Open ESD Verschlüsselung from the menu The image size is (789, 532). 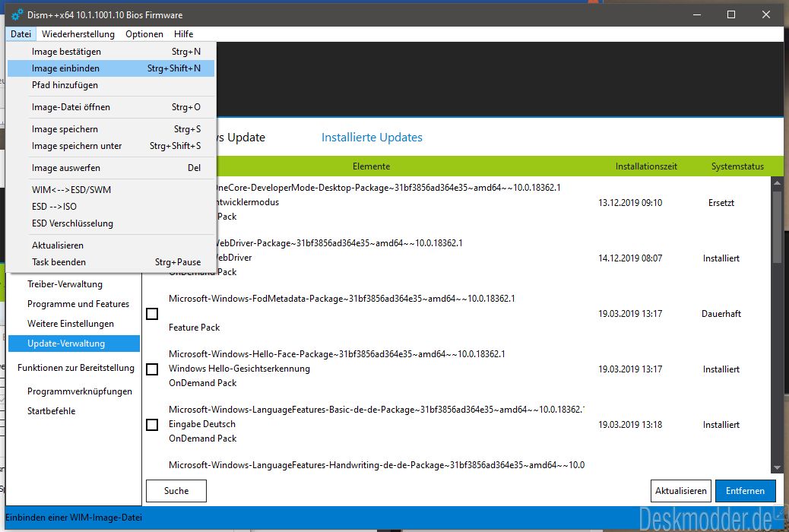pyautogui.click(x=111, y=223)
